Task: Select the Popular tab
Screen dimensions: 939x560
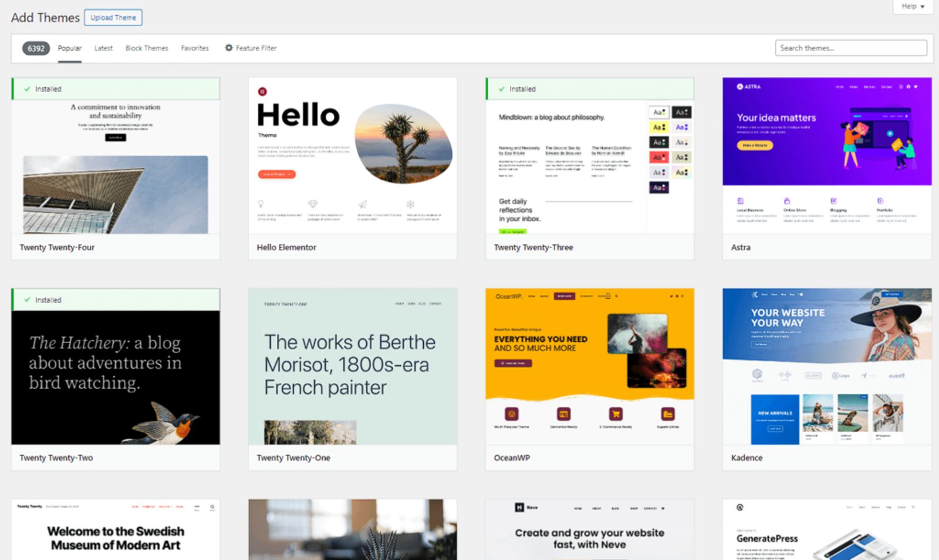Action: 69,48
